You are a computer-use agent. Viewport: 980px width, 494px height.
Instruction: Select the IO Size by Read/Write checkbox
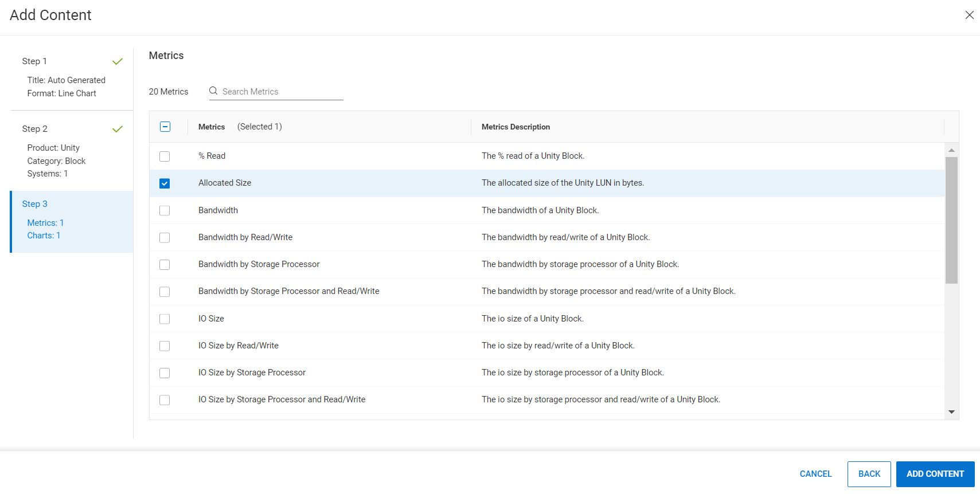click(x=165, y=346)
